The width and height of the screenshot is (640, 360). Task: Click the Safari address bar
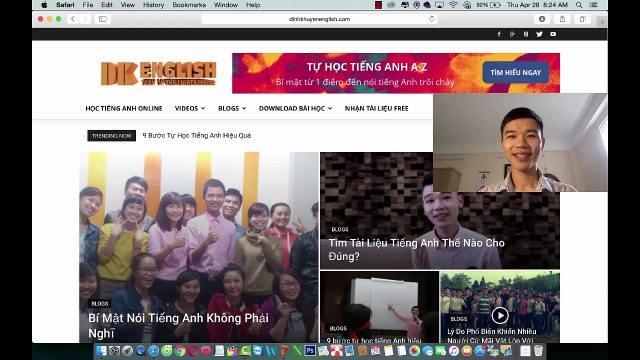(x=319, y=19)
